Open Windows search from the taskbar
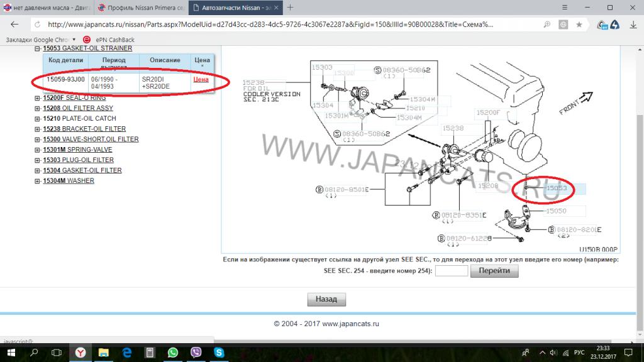The image size is (644, 362). pyautogui.click(x=34, y=353)
